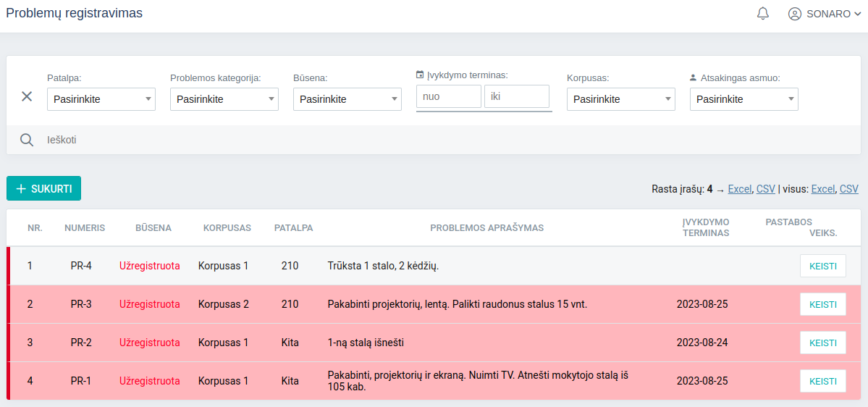The image size is (868, 407).
Task: Clear filters with the X icon
Action: click(x=27, y=96)
